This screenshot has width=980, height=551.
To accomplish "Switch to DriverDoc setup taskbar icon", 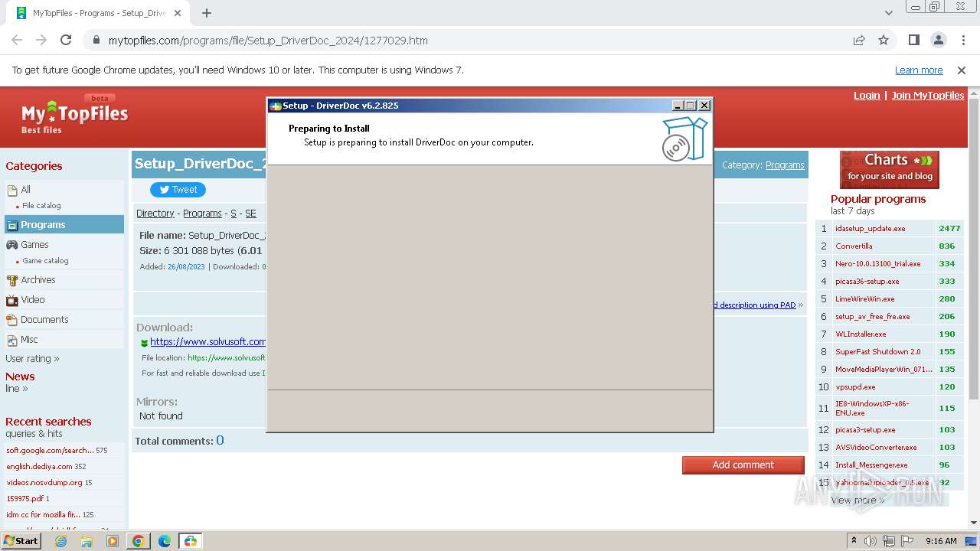I will coord(191,541).
